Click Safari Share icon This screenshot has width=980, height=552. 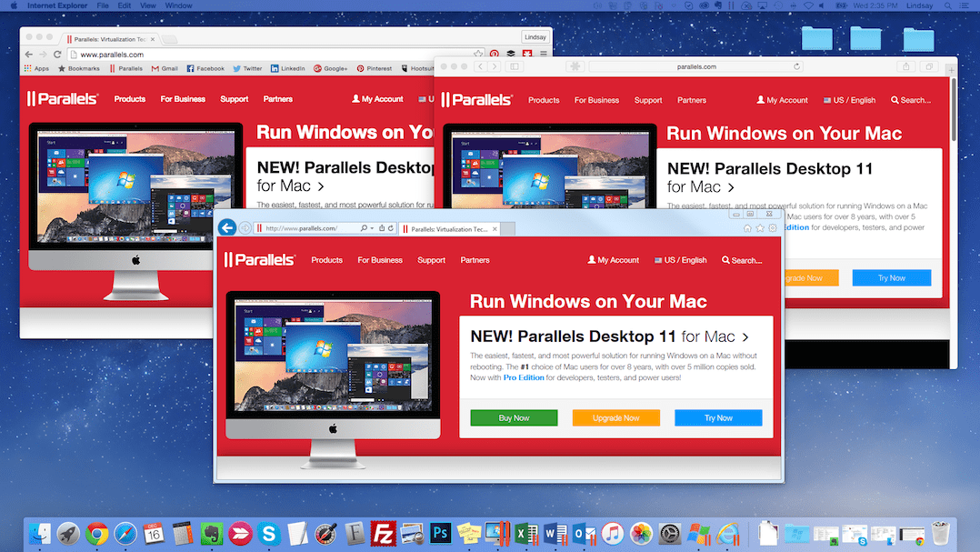point(906,66)
